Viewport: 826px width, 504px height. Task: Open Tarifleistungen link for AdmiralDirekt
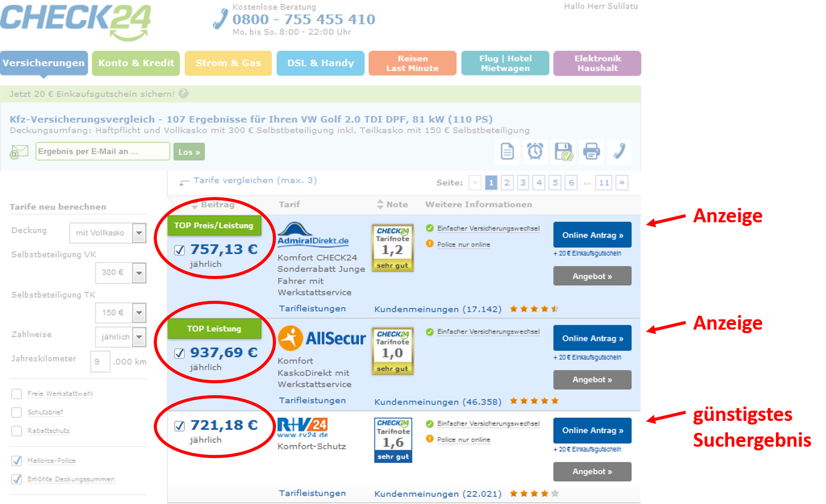313,308
